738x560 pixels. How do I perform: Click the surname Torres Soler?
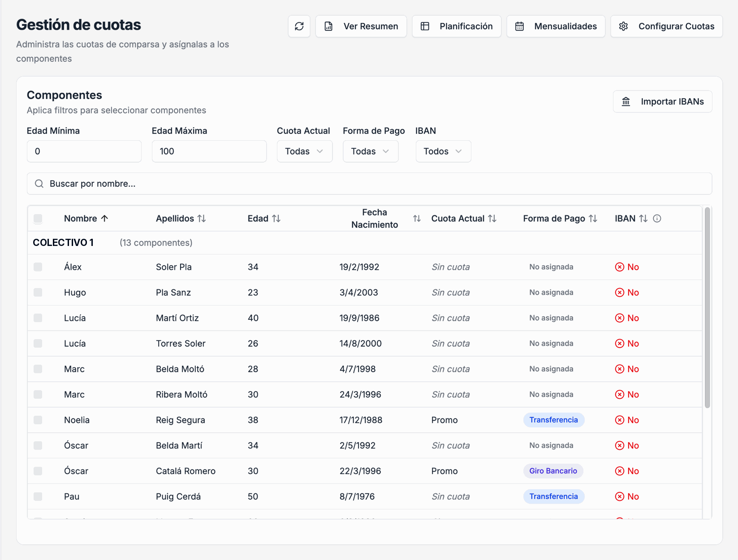tap(181, 344)
